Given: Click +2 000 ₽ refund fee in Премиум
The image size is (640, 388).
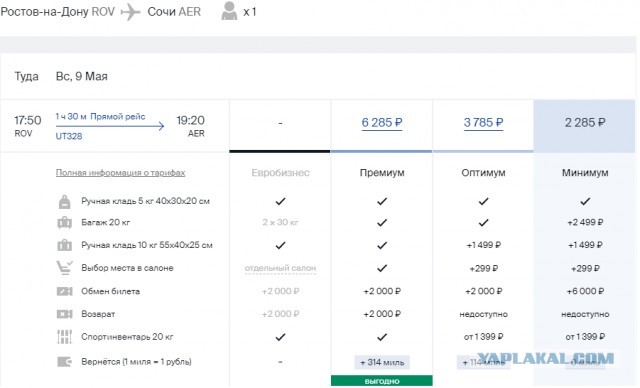Looking at the screenshot, I should tap(382, 314).
